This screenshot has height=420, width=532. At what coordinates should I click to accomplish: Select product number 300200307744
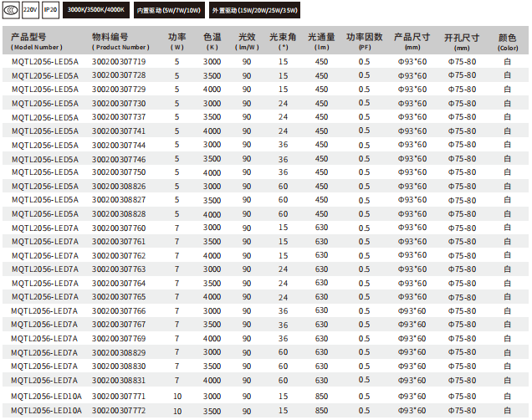(x=119, y=145)
